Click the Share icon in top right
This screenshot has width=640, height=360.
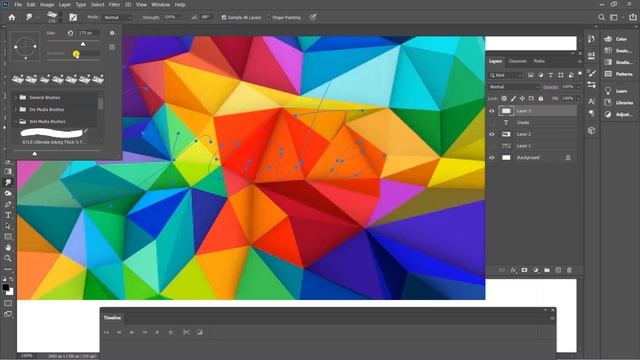pos(633,17)
